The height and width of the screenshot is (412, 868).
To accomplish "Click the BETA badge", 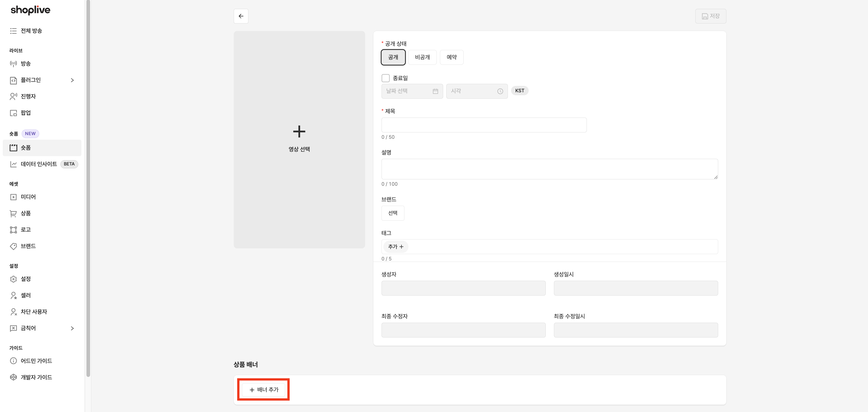I will click(x=69, y=164).
